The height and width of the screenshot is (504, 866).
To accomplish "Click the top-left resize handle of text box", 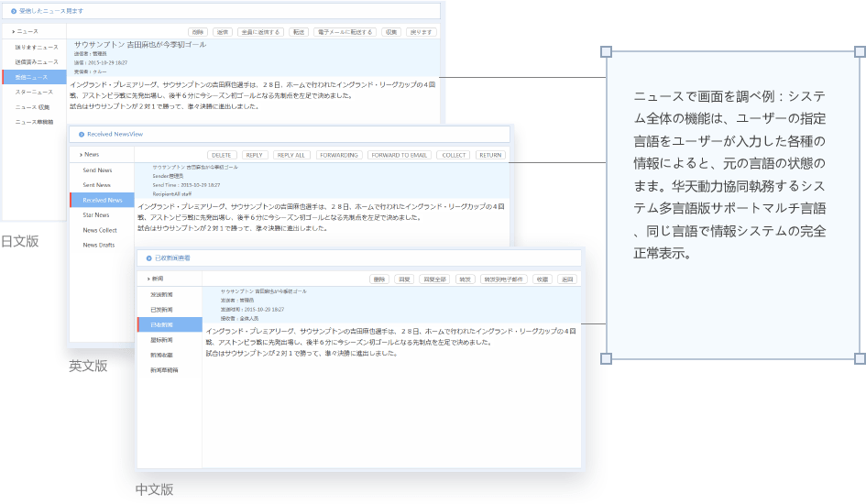I will point(606,52).
